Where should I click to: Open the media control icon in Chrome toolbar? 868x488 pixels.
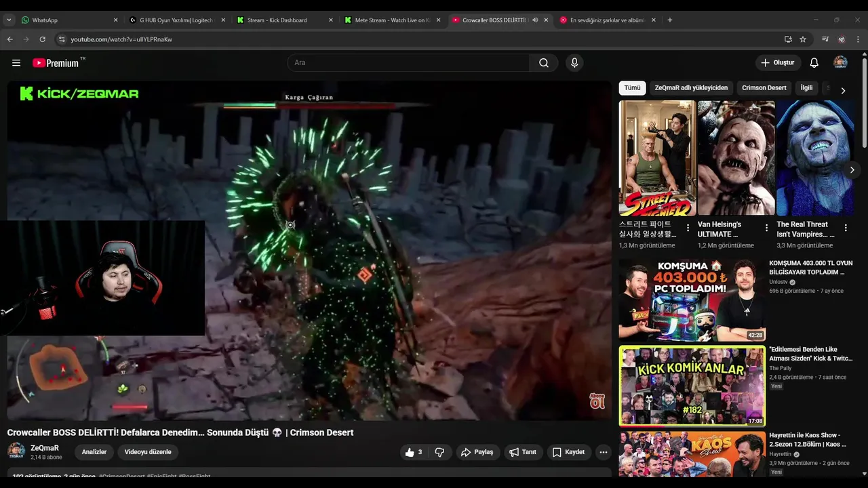[x=825, y=39]
